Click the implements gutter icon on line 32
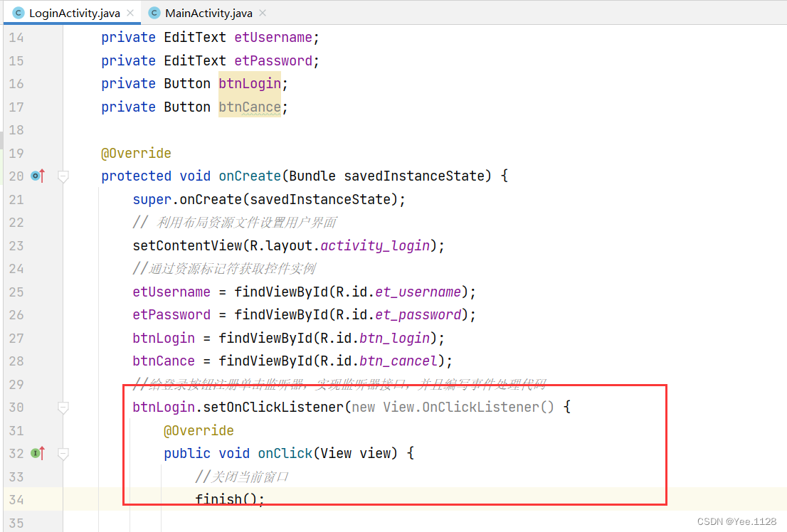Viewport: 787px width, 532px height. [x=38, y=453]
